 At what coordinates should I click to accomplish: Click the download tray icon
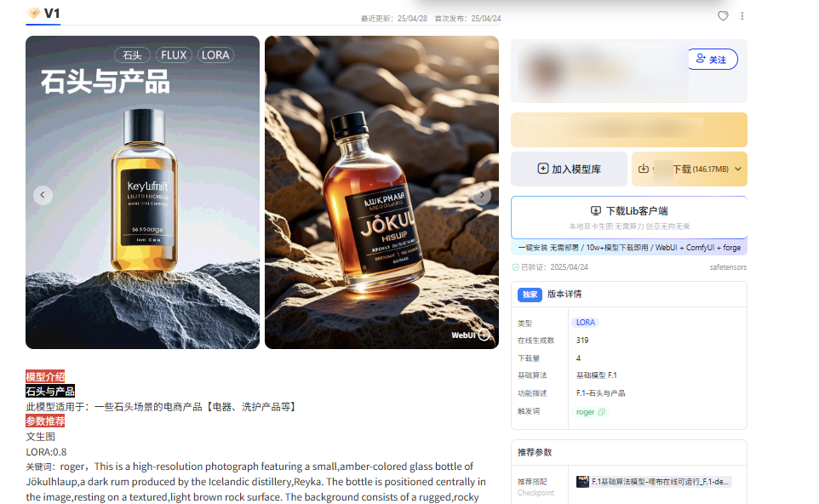coord(644,169)
